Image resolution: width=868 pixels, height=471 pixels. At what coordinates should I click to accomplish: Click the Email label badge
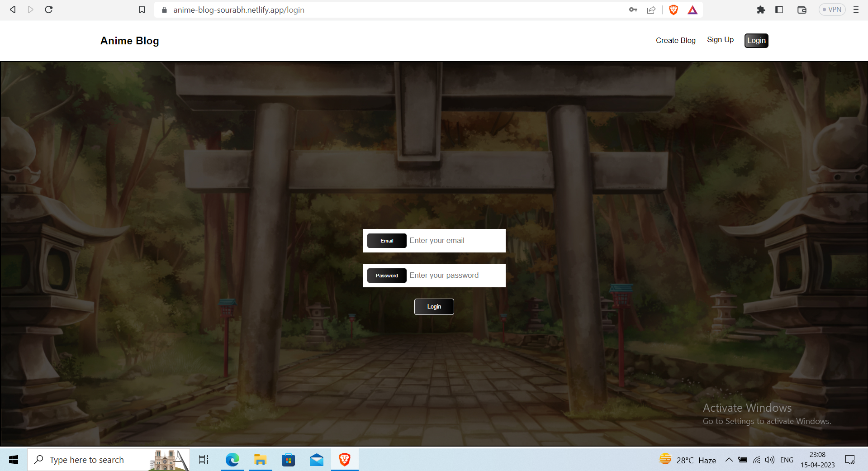point(387,241)
